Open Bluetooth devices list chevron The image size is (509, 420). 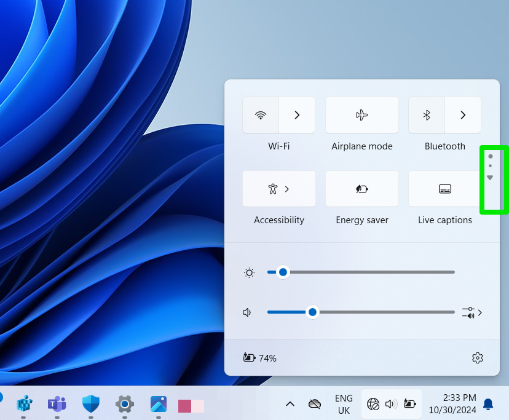point(463,115)
